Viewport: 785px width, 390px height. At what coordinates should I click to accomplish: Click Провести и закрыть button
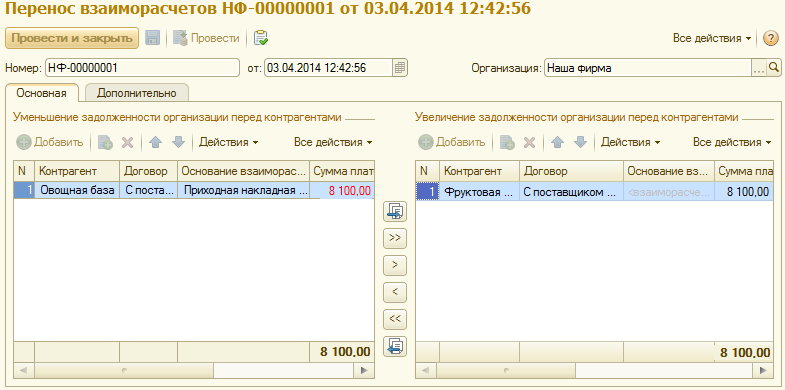click(x=72, y=38)
